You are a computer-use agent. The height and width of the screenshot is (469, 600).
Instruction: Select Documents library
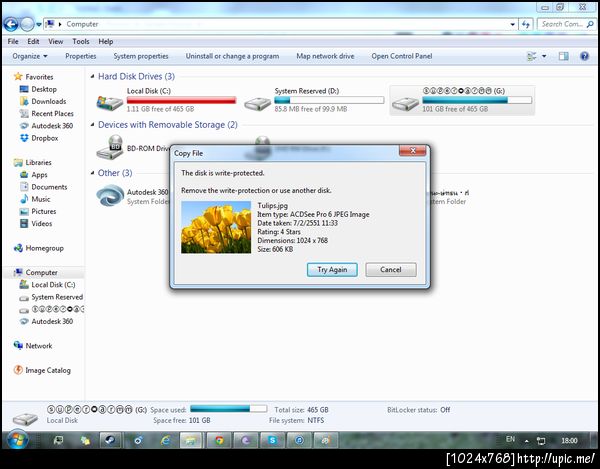click(x=43, y=187)
